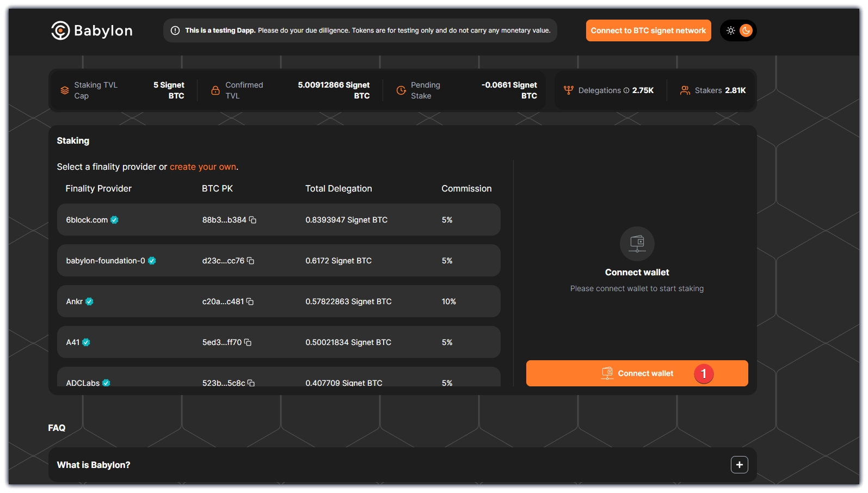The height and width of the screenshot is (493, 868).
Task: Copy the ADCLabs BTC public key
Action: [251, 383]
